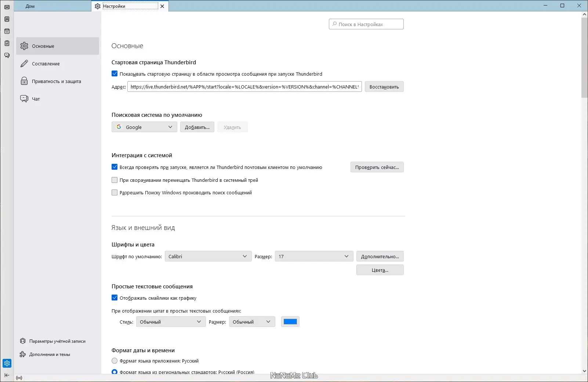Click the Проверить сейчас... button
Screen dimensions: 588x382
[377, 167]
